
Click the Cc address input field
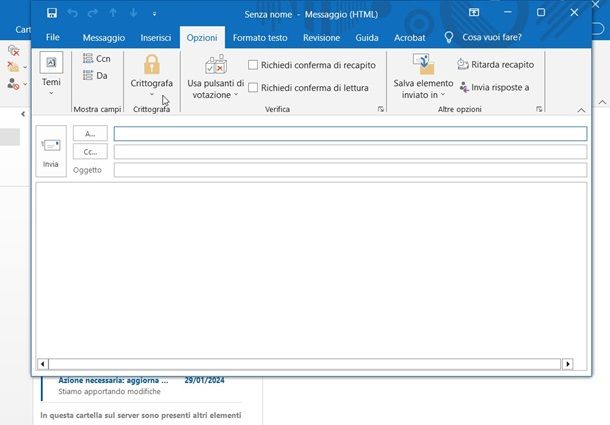click(350, 152)
